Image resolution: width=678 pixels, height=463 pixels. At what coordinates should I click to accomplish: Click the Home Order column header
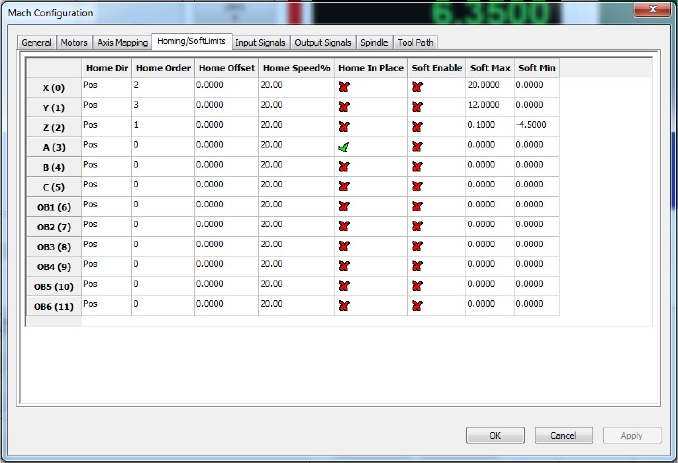pyautogui.click(x=163, y=68)
